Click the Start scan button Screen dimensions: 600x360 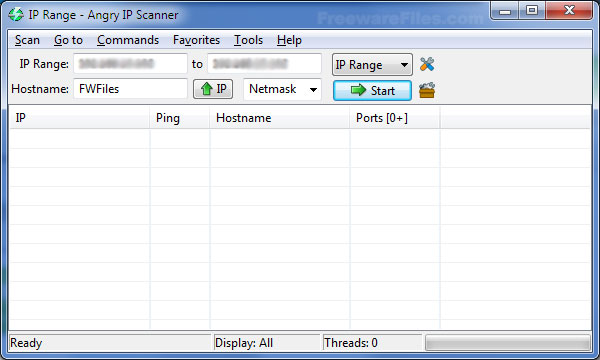(x=372, y=91)
